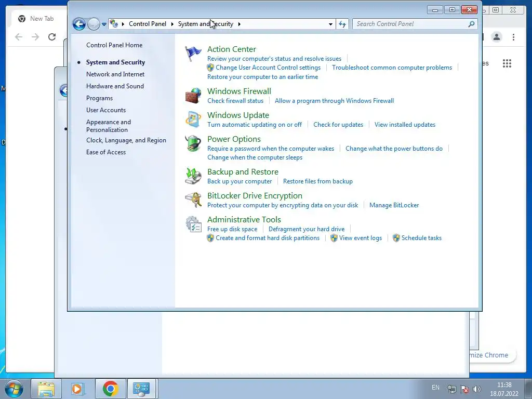
Task: Open Troubleshoot common computer problems
Action: click(392, 68)
